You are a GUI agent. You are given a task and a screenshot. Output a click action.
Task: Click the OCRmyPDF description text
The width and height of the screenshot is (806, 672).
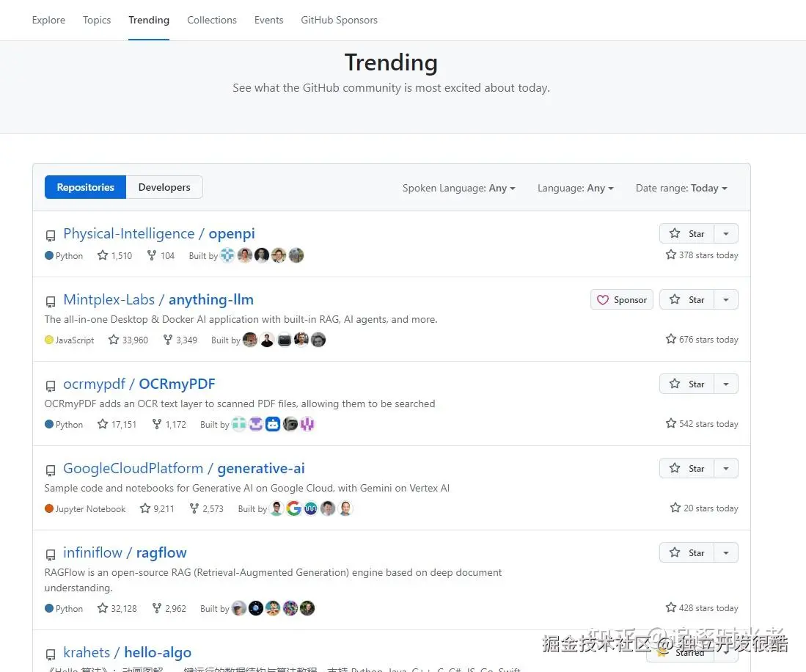click(240, 403)
